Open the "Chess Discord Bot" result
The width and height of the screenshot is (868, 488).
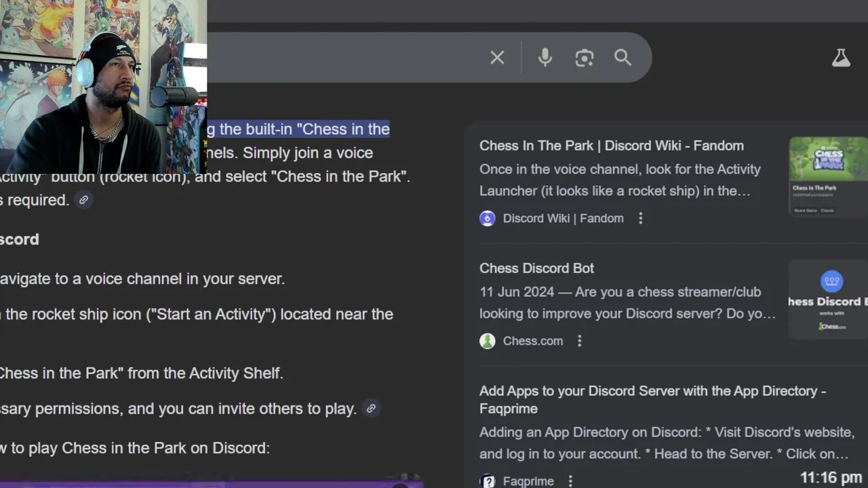(x=536, y=268)
